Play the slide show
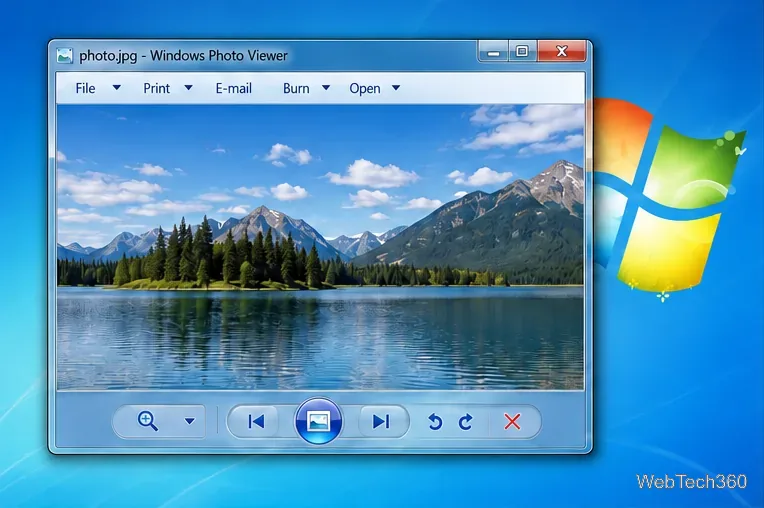The width and height of the screenshot is (764, 508). 319,421
